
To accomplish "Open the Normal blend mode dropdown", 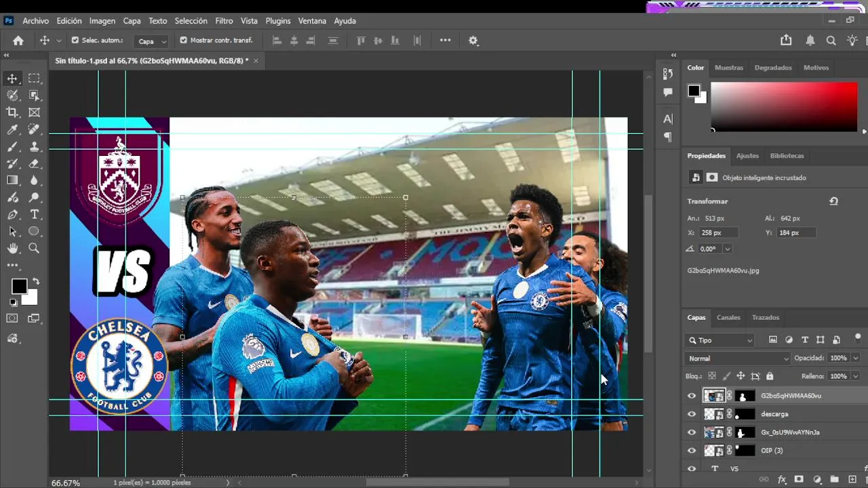I will pos(738,359).
